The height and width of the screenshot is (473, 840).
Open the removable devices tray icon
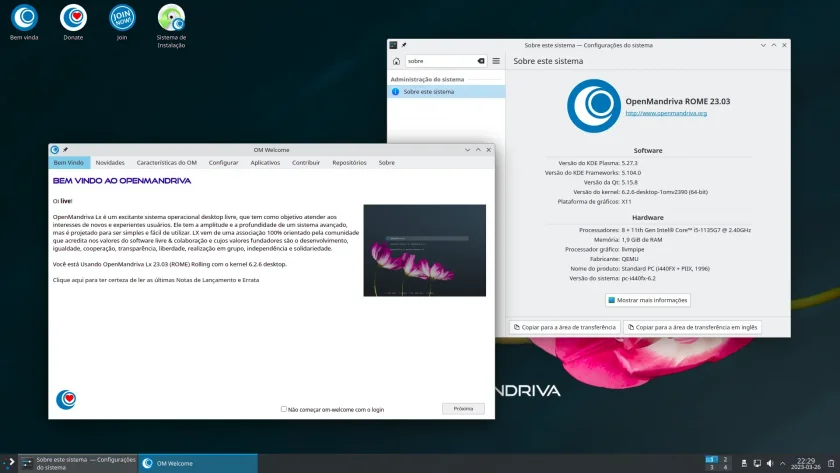pyautogui.click(x=744, y=463)
